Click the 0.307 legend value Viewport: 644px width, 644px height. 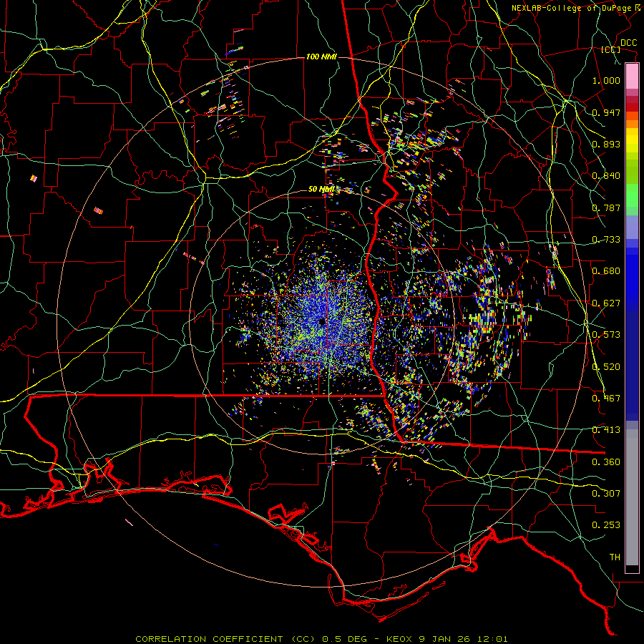click(606, 494)
